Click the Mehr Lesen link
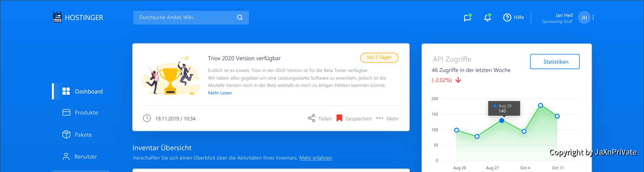The height and width of the screenshot is (172, 644). click(x=220, y=93)
